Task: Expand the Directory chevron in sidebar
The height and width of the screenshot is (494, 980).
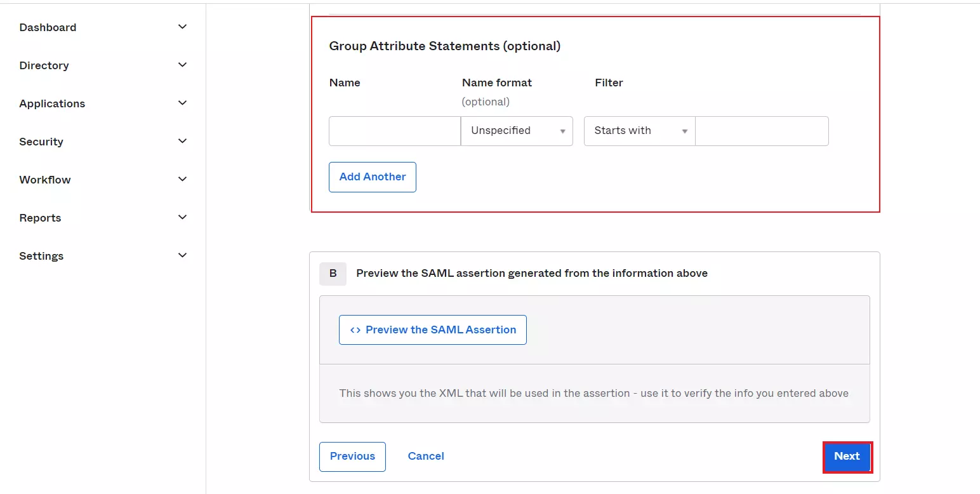Action: tap(183, 65)
